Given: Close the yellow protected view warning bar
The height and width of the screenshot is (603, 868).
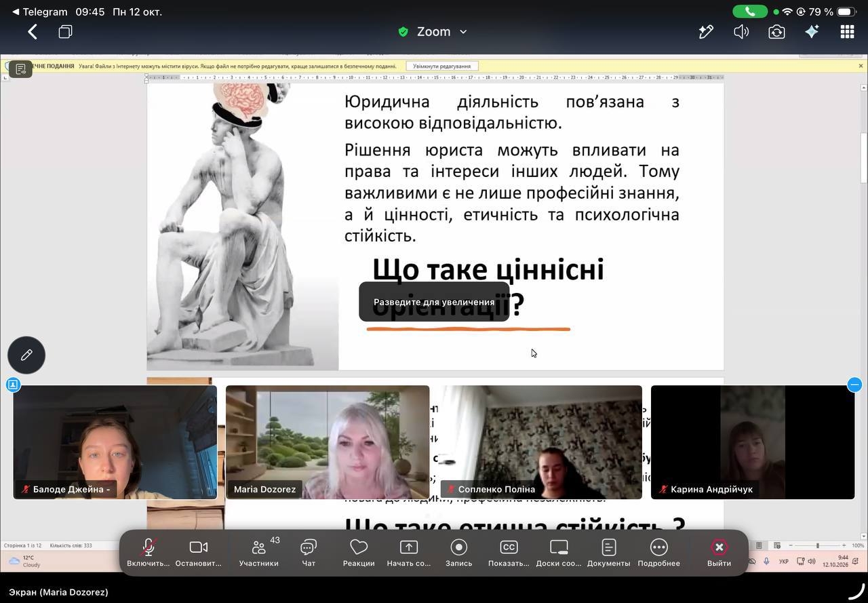Looking at the screenshot, I should 861,66.
